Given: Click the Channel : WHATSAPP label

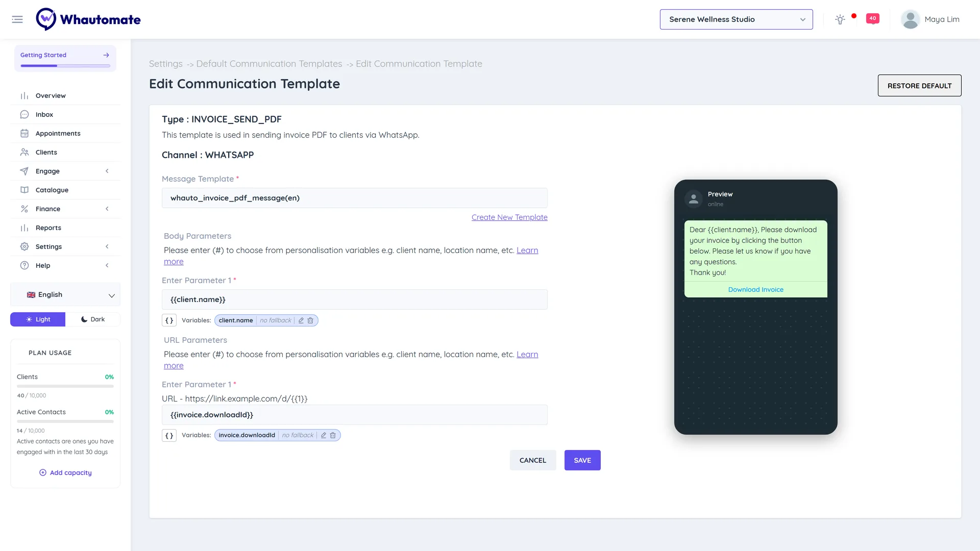Looking at the screenshot, I should coord(208,155).
